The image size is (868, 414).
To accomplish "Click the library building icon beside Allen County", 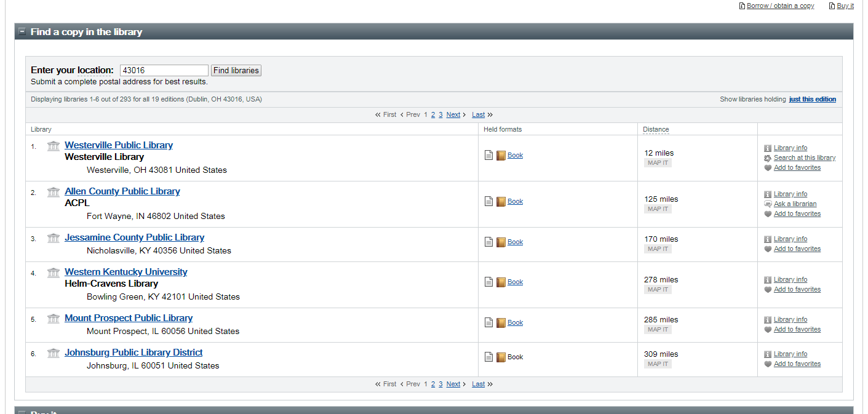I will 54,192.
